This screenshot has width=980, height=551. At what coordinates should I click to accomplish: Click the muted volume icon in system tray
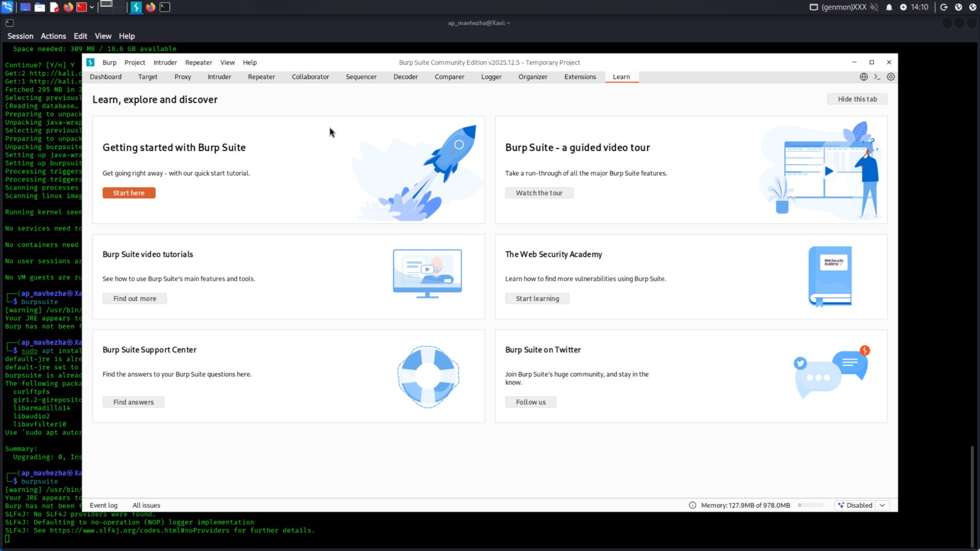874,7
